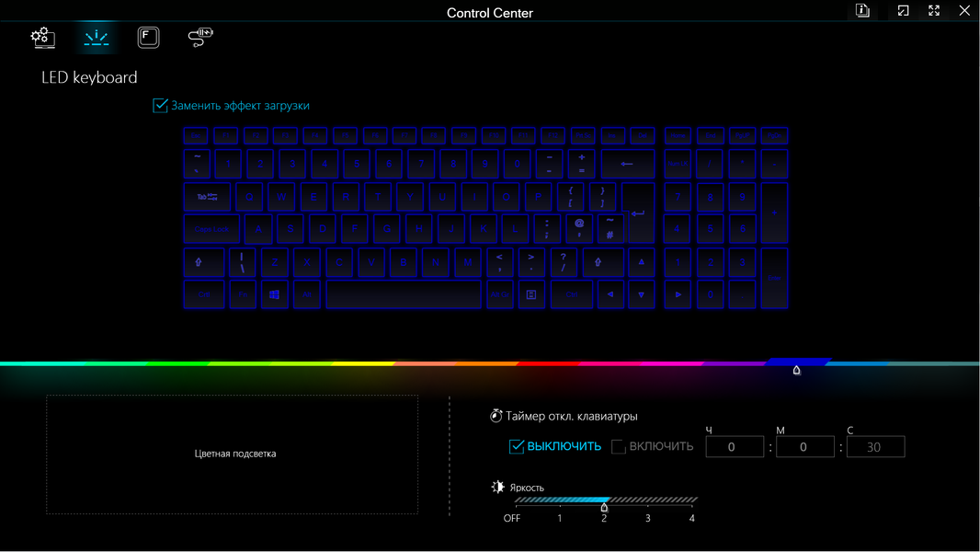Toggle 'Заменить эффект загрузки' checkbox

161,106
